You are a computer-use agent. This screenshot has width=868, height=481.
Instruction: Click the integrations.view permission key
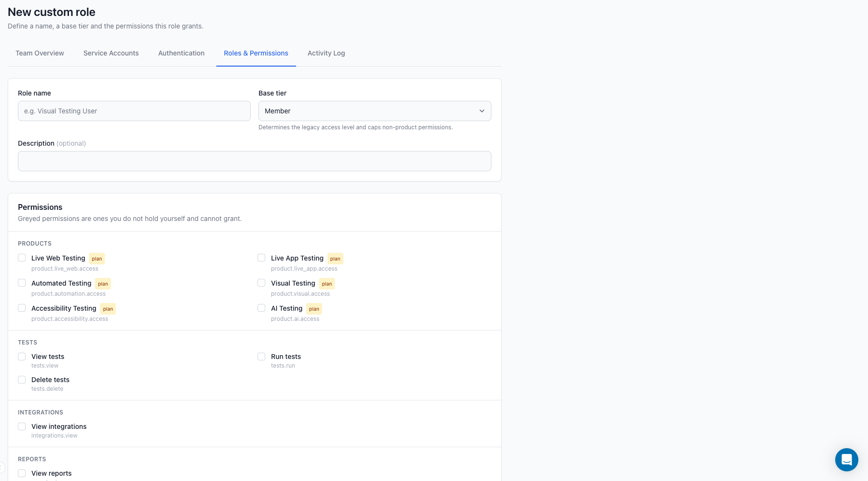(54, 436)
